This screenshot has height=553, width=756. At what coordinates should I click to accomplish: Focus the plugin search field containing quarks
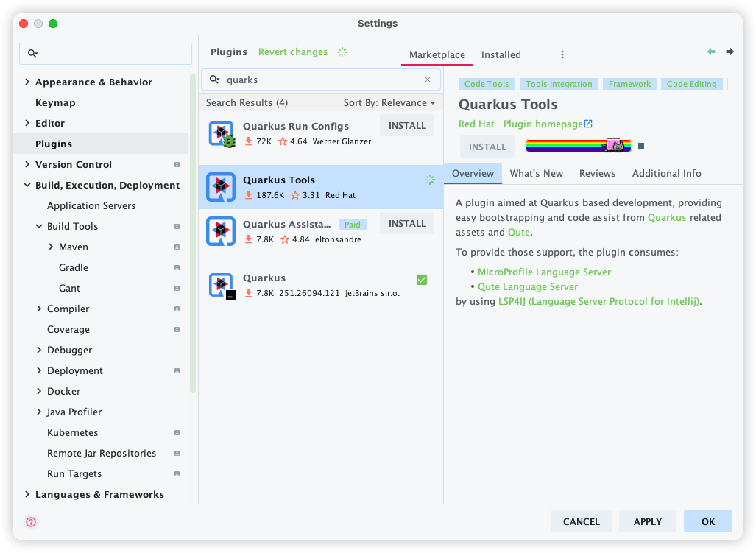coord(321,80)
